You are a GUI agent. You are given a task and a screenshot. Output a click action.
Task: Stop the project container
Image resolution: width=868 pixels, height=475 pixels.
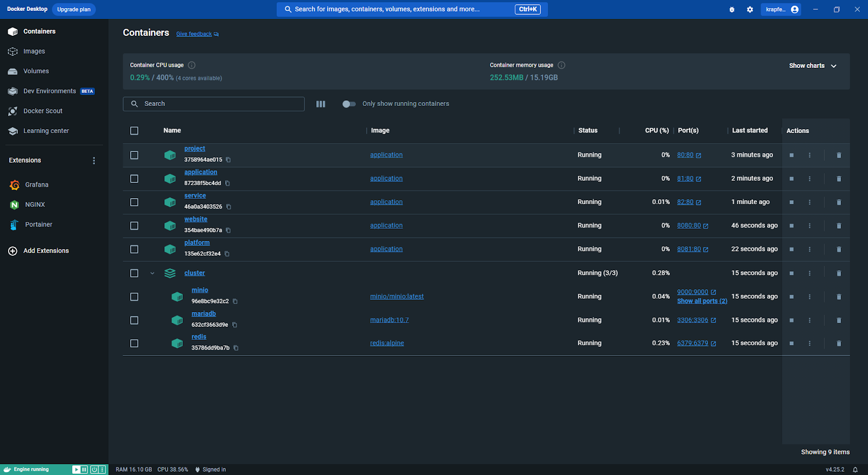pos(792,155)
